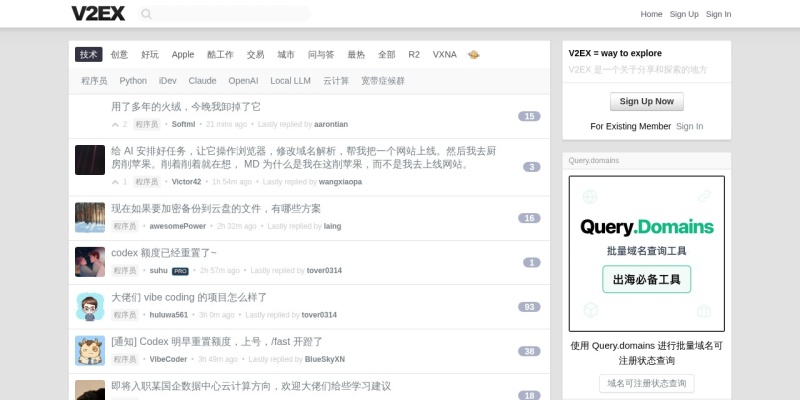The width and height of the screenshot is (800, 400).
Task: Open the 程序员 sub-node link
Action: pos(94,81)
